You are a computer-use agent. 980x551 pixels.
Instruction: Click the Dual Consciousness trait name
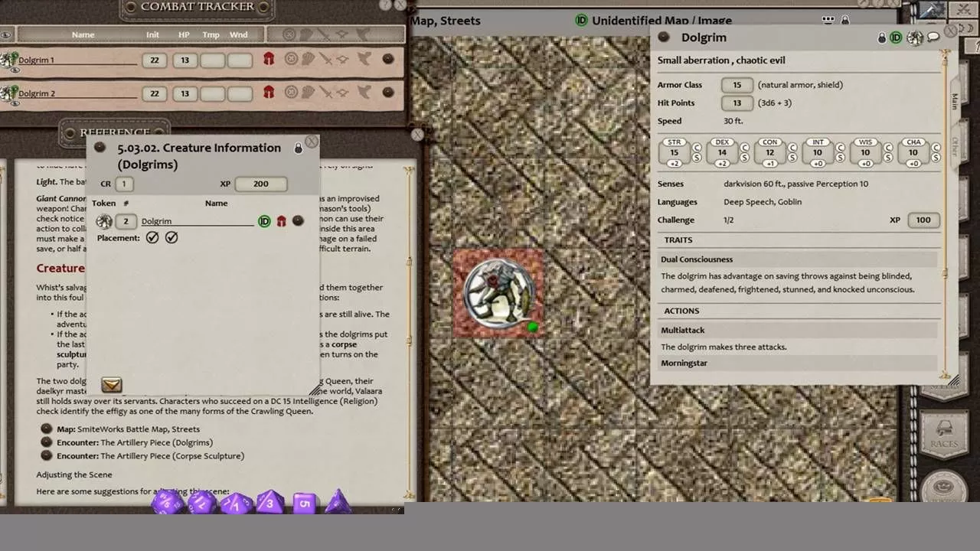coord(697,259)
